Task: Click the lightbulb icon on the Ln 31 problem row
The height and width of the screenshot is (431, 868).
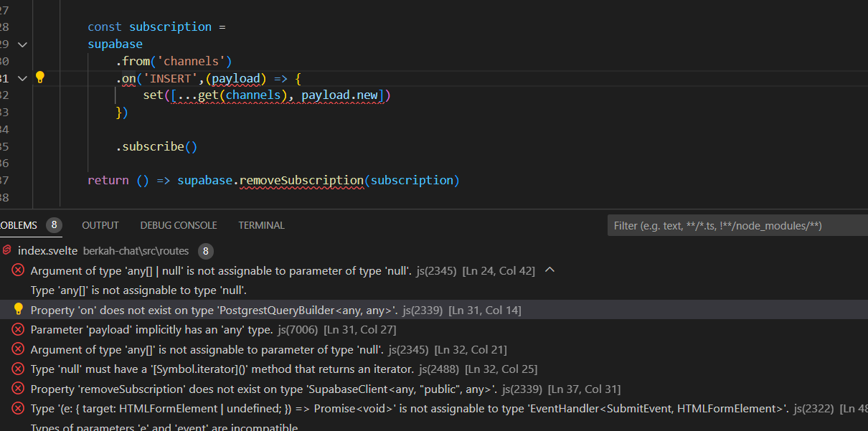Action: tap(19, 309)
